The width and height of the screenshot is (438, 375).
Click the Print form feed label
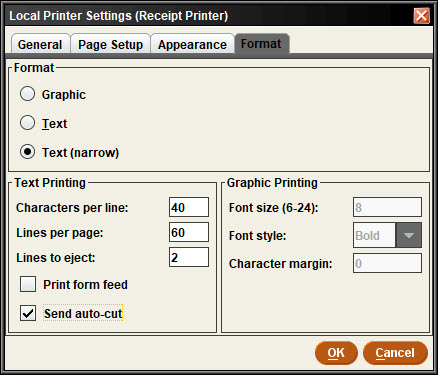(x=85, y=285)
